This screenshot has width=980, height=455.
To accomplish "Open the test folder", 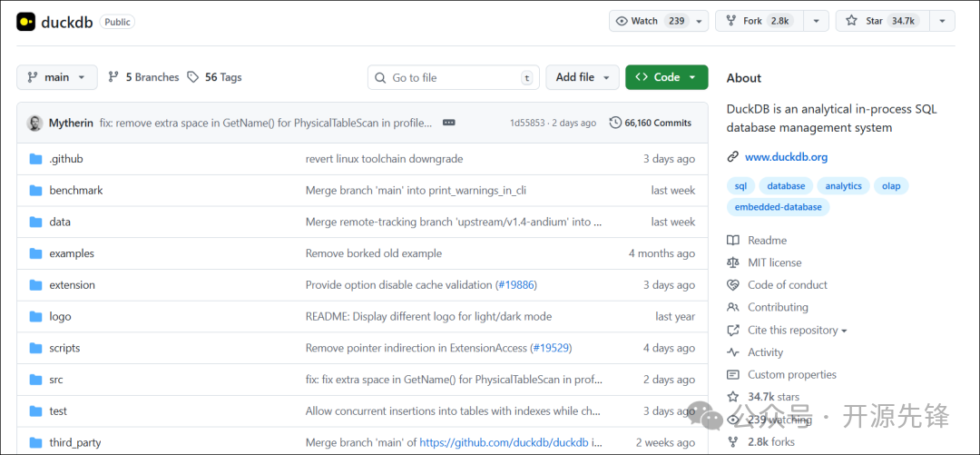I will [x=58, y=411].
